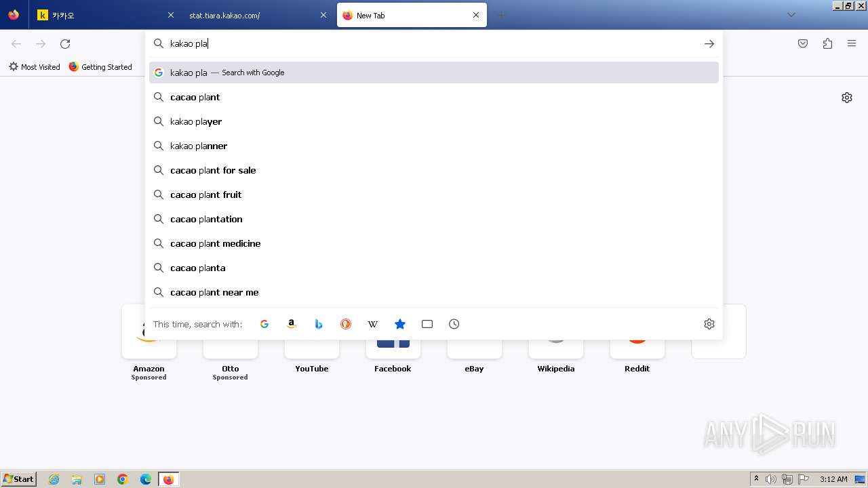Viewport: 868px width, 488px height.
Task: Close the 카카오 tab
Action: click(171, 15)
